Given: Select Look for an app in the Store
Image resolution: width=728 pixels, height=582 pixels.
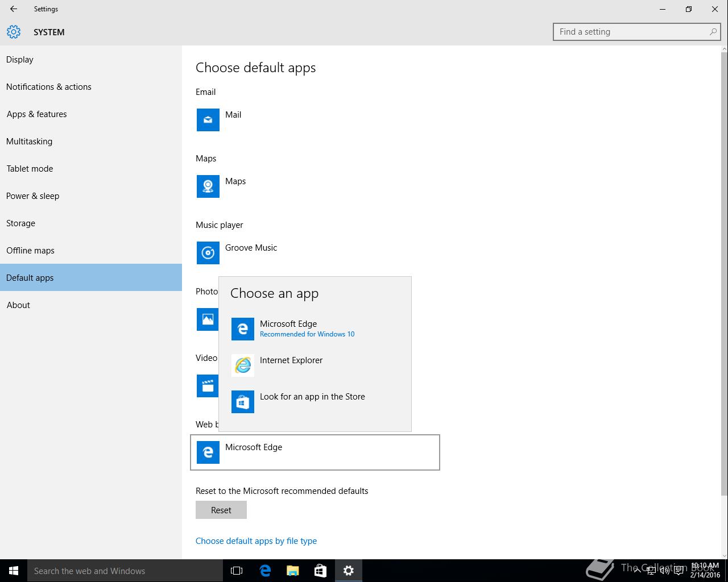Looking at the screenshot, I should click(315, 402).
